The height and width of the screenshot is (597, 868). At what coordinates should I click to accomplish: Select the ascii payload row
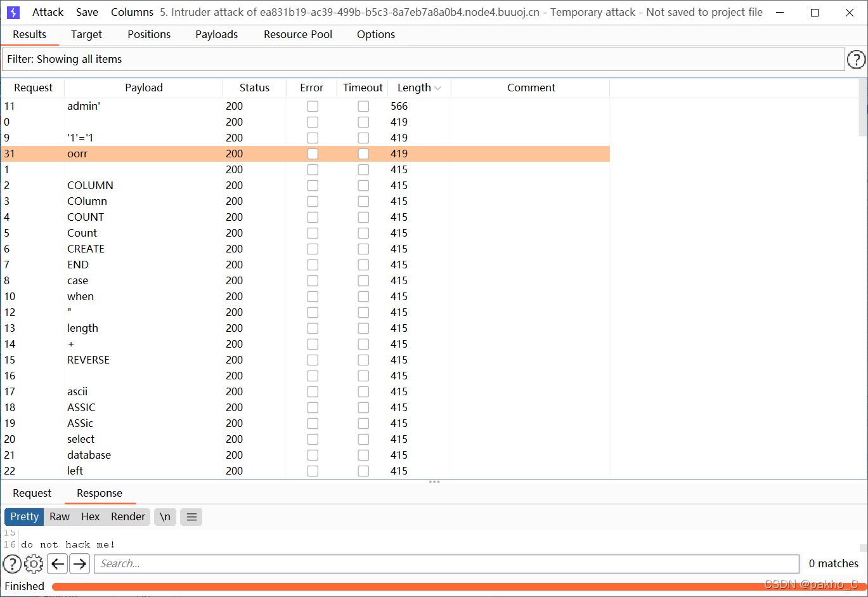305,391
